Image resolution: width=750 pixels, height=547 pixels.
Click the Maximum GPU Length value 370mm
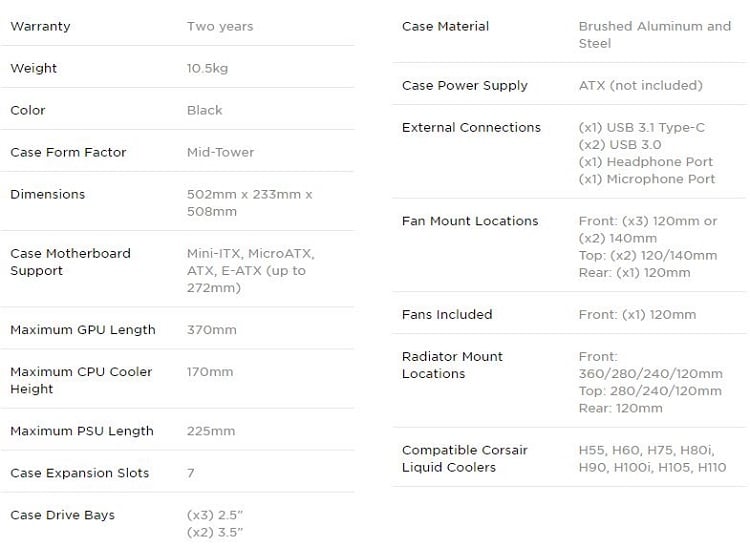[211, 330]
